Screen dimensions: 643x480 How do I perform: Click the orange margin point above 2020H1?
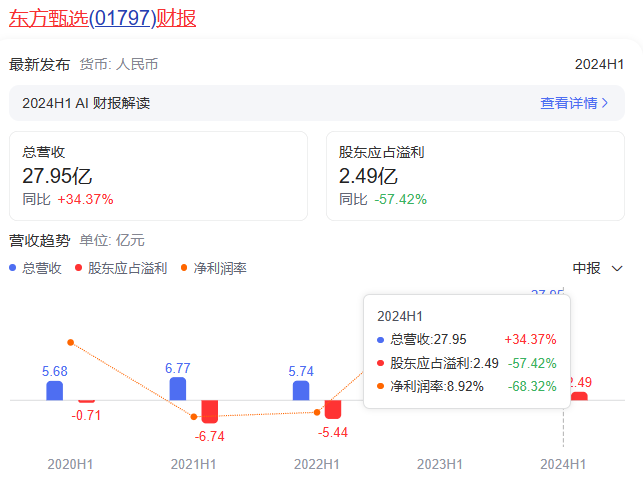71,342
